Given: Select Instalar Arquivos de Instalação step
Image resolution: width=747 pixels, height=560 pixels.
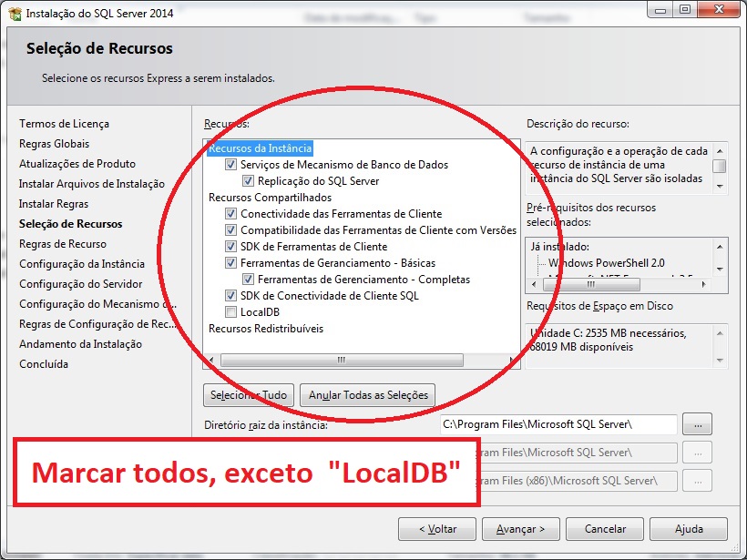Looking at the screenshot, I should tap(92, 184).
